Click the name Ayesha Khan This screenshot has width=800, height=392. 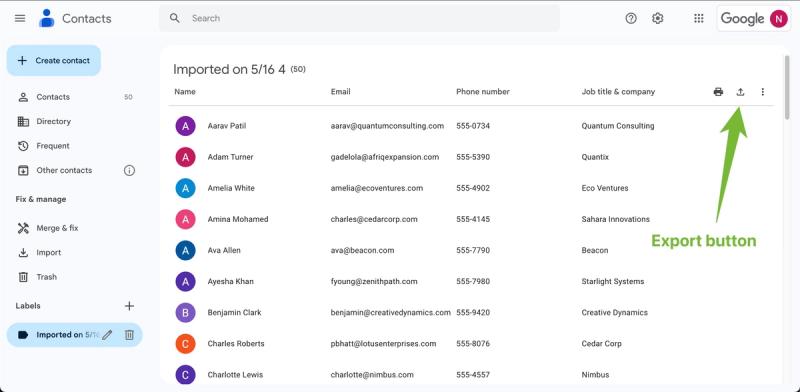[x=231, y=281]
